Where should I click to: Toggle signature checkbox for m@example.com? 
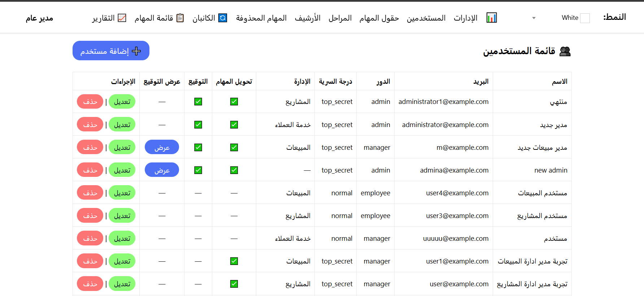(198, 147)
